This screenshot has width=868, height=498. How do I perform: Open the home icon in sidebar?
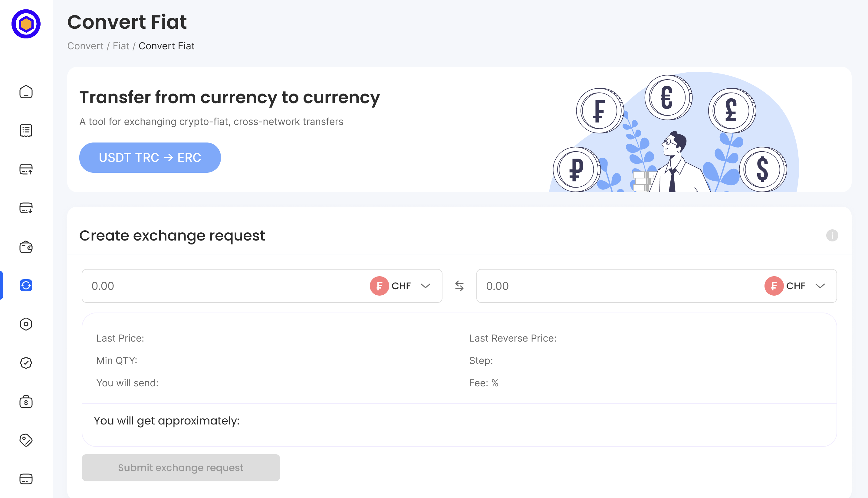[26, 92]
